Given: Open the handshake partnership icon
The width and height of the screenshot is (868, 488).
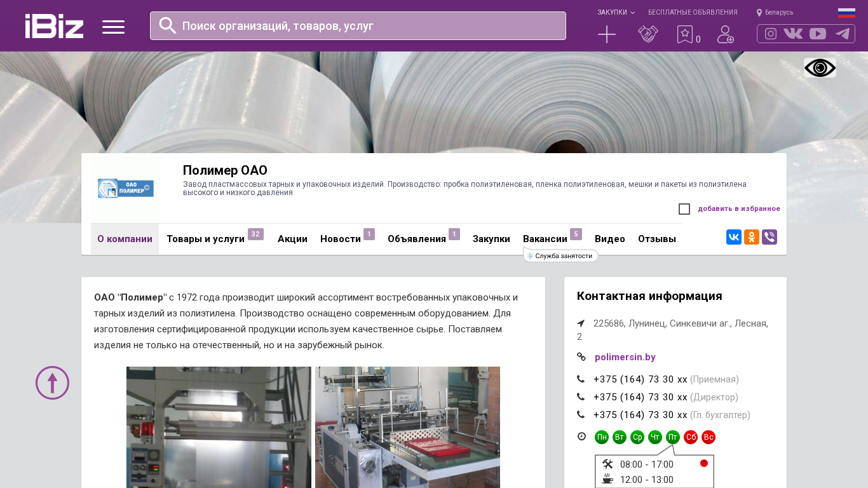Looking at the screenshot, I should coord(648,34).
